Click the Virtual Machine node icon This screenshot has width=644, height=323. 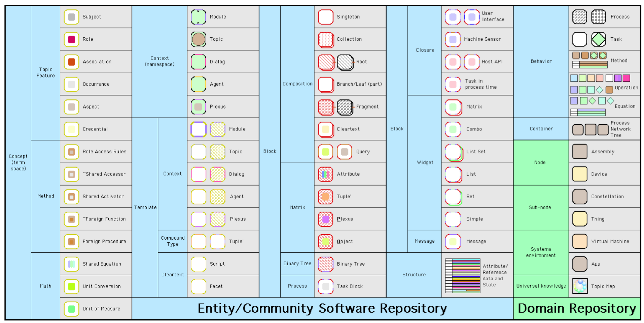[x=580, y=241]
